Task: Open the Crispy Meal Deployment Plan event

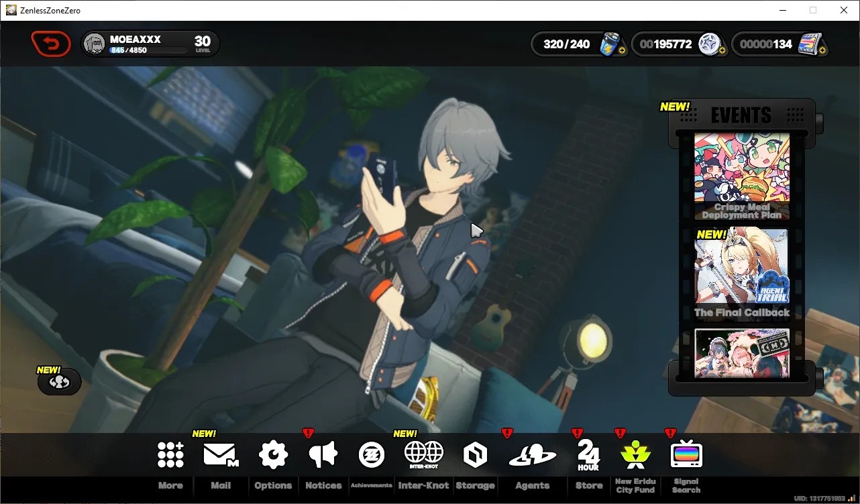Action: [x=741, y=176]
